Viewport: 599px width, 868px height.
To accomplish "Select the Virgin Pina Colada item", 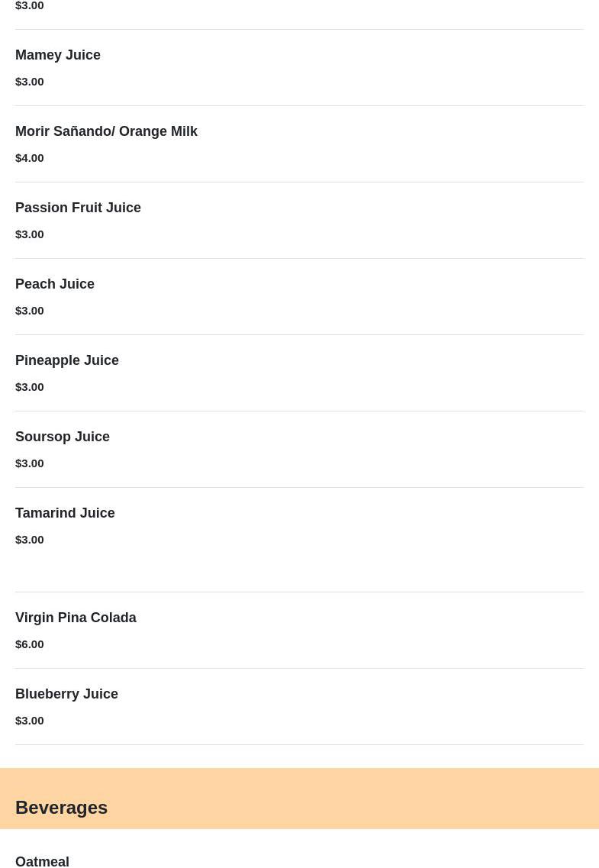I will point(76,618).
